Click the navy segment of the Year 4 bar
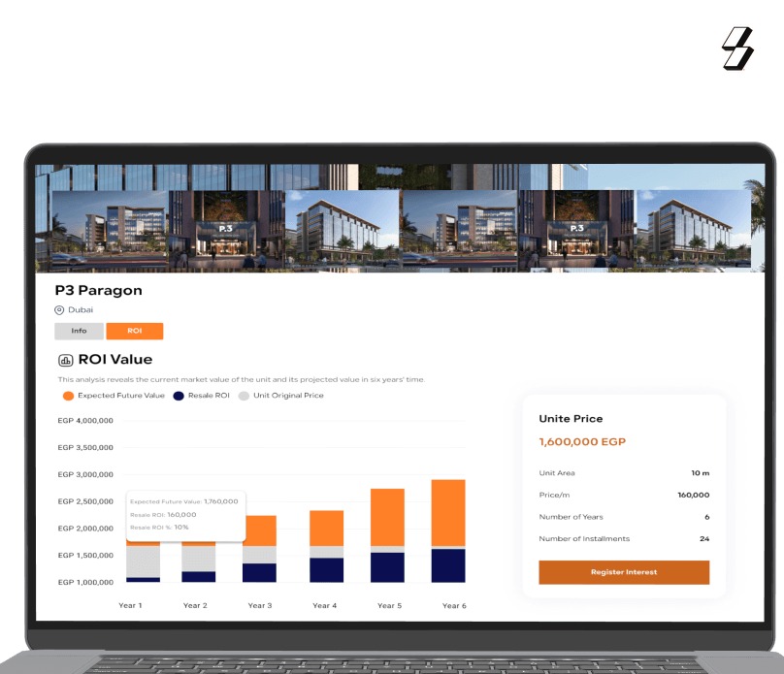 [326, 570]
